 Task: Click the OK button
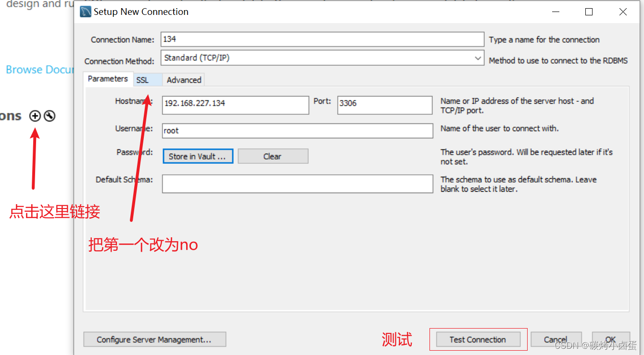tap(611, 340)
